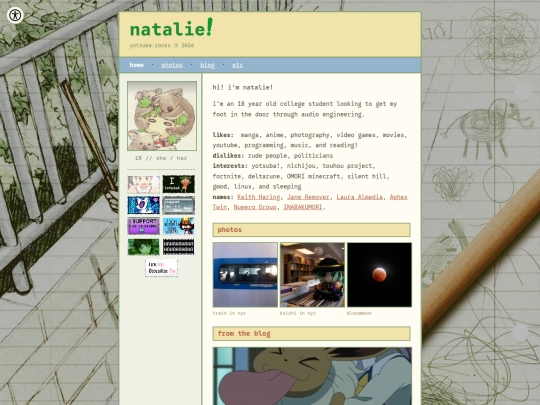Viewport: 540px width, 405px height.
Task: Click the 'names:' label
Action: pos(223,197)
